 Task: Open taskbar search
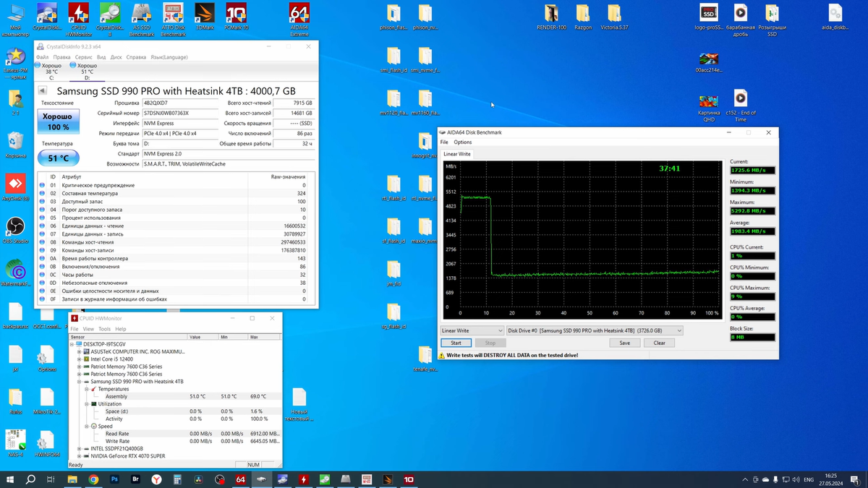click(x=30, y=479)
